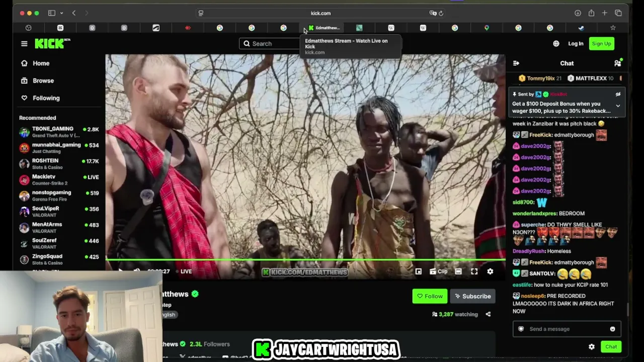
Task: Hide the pinned KickBot message
Action: pos(618,95)
